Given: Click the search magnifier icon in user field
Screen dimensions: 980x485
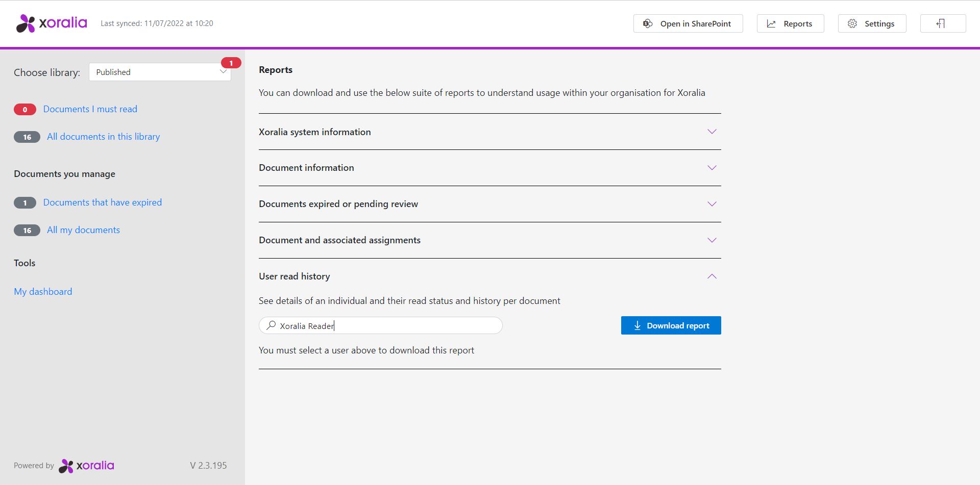Looking at the screenshot, I should pos(271,325).
